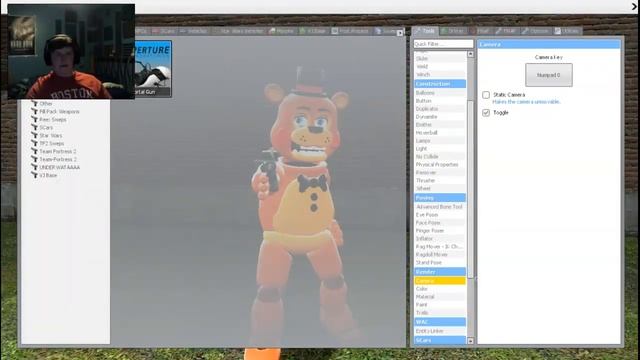
Task: Select the Remover tool
Action: (440, 173)
